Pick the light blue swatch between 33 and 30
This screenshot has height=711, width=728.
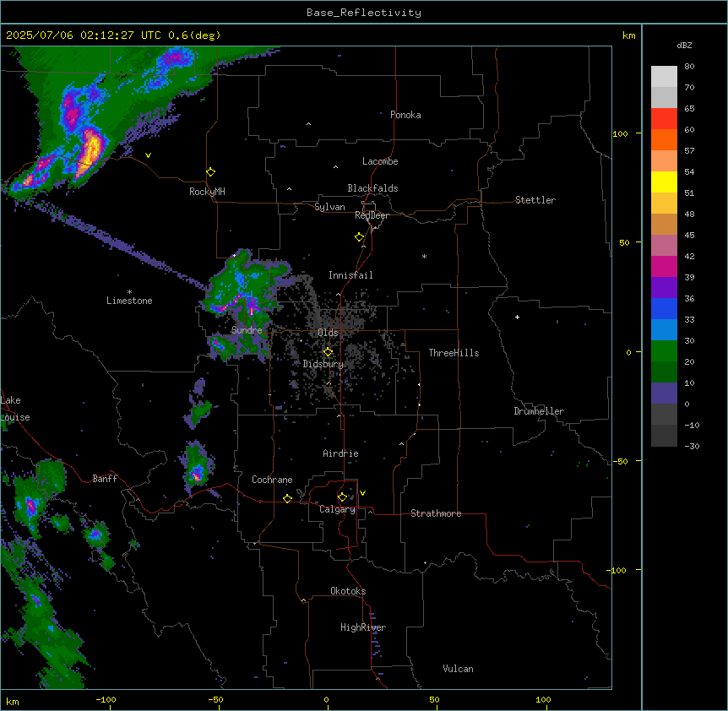tap(664, 330)
